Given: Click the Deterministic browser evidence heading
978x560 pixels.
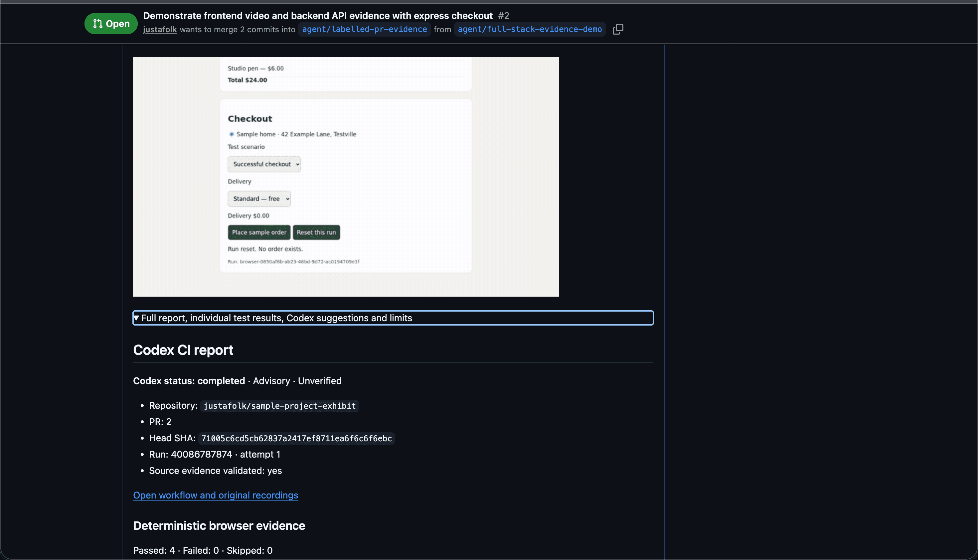Looking at the screenshot, I should coord(219,526).
